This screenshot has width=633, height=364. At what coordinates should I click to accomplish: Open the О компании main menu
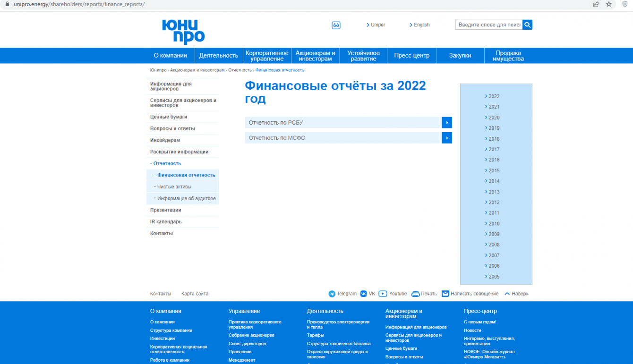[x=171, y=56]
